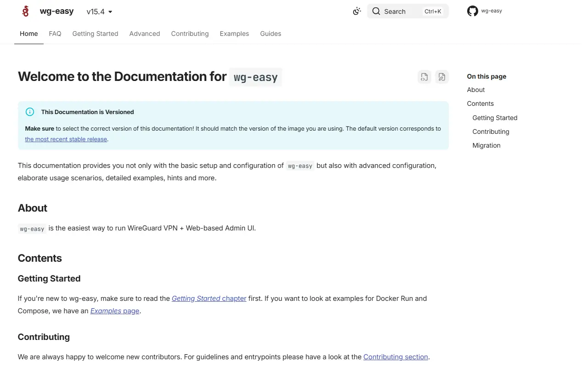Follow the most recent stable release link
Image resolution: width=588 pixels, height=368 pixels.
pos(66,139)
